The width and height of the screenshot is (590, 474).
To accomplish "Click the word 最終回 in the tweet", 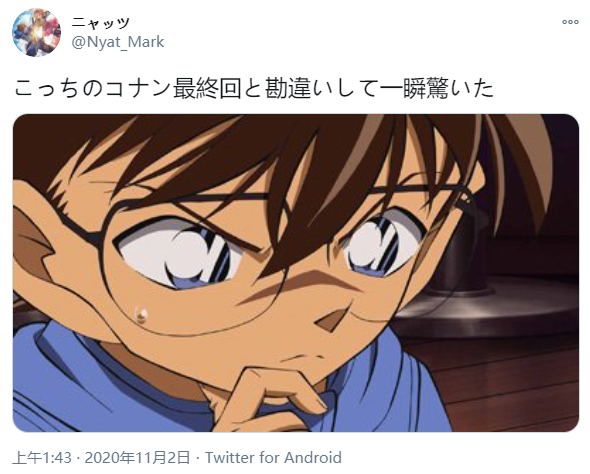I will click(x=207, y=88).
